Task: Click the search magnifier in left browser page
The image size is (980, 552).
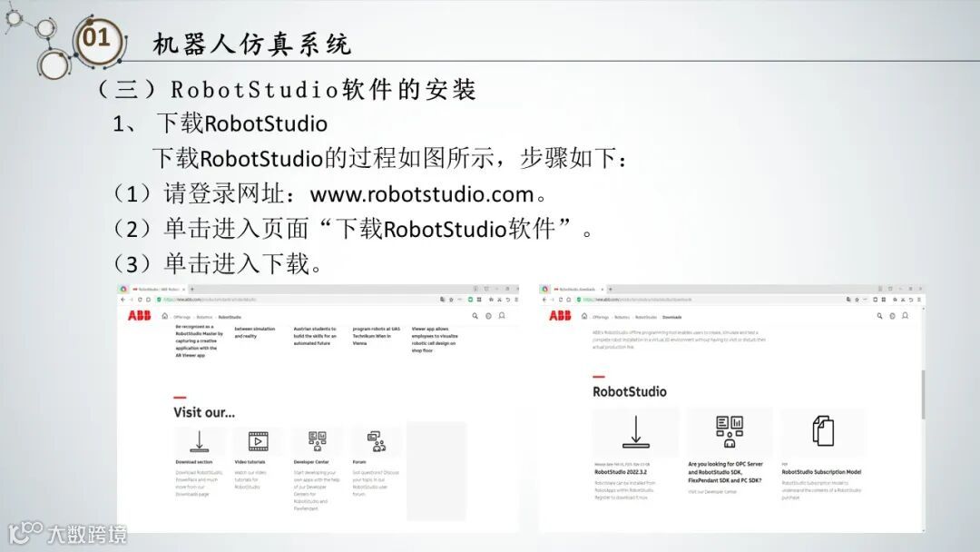Action: pyautogui.click(x=475, y=316)
